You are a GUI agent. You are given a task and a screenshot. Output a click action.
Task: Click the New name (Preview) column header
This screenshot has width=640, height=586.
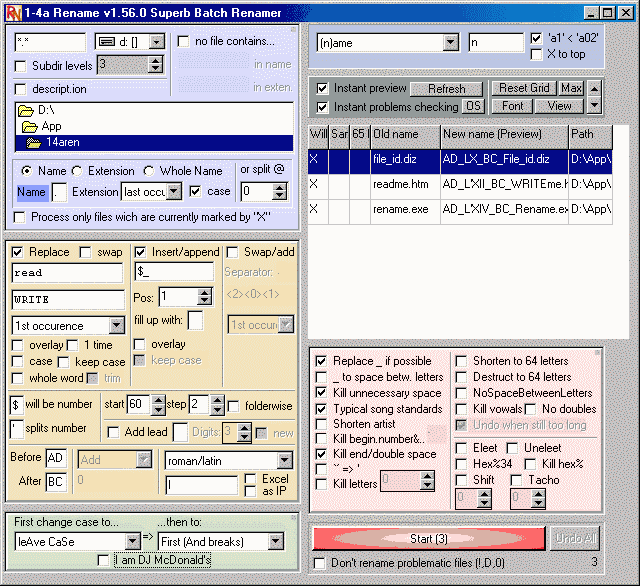coord(504,137)
